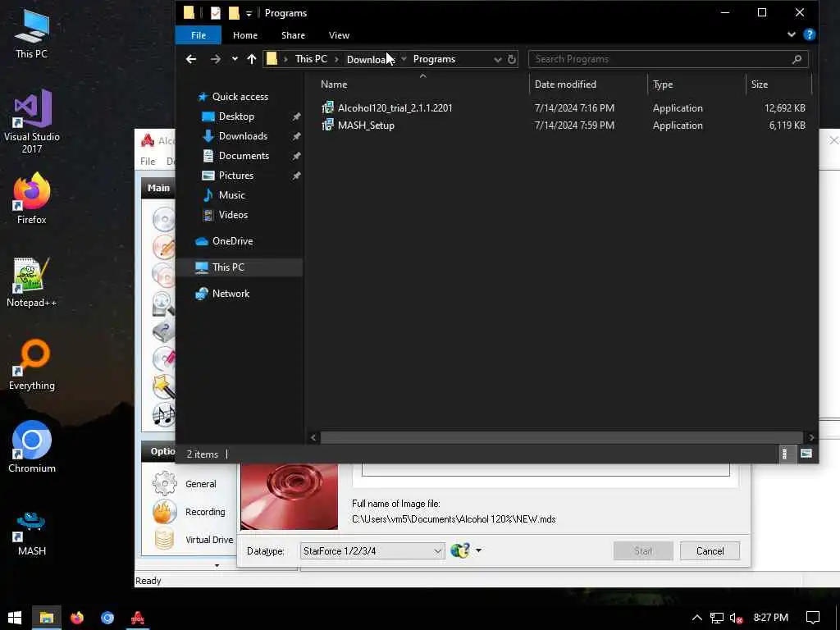Open datatype help icon dropdown arrow
840x630 pixels.
click(x=478, y=550)
